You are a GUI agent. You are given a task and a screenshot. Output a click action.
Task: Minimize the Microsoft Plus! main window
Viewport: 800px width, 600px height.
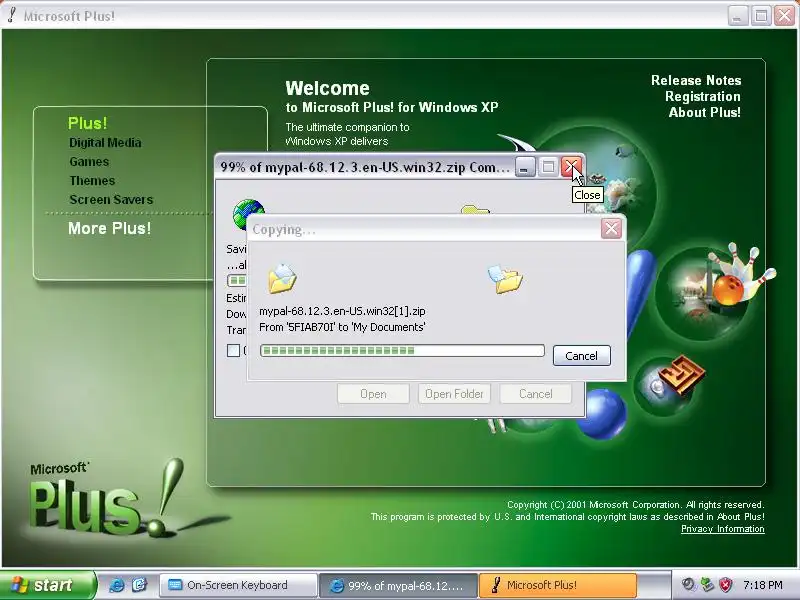click(x=738, y=16)
